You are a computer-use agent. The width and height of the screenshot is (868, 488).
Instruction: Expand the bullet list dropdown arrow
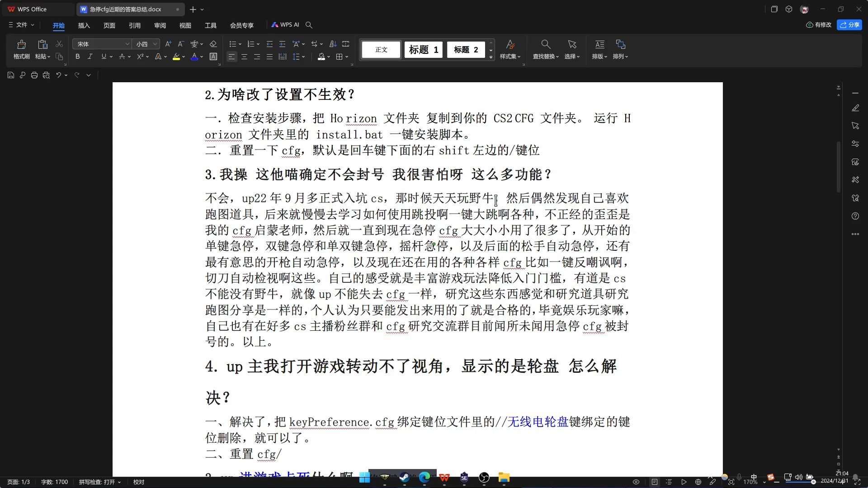pos(240,44)
